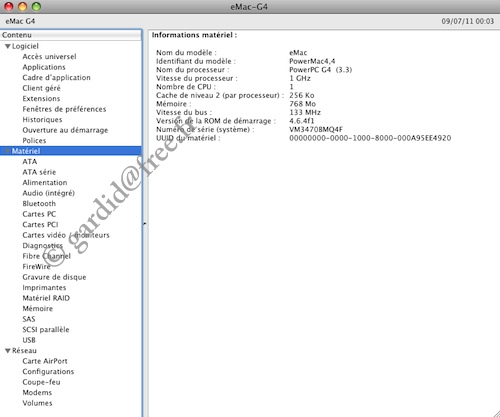The image size is (500, 417).
Task: Select SCSI parallèle entry
Action: tap(46, 330)
